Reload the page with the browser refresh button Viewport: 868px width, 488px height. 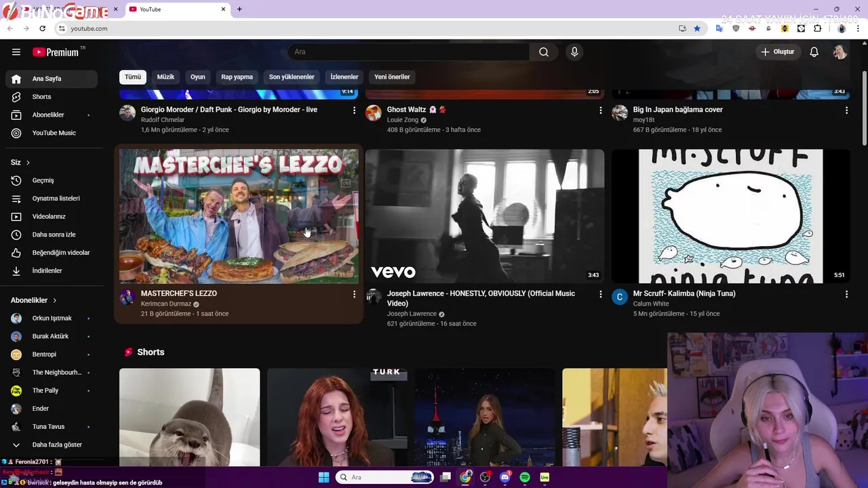[42, 28]
